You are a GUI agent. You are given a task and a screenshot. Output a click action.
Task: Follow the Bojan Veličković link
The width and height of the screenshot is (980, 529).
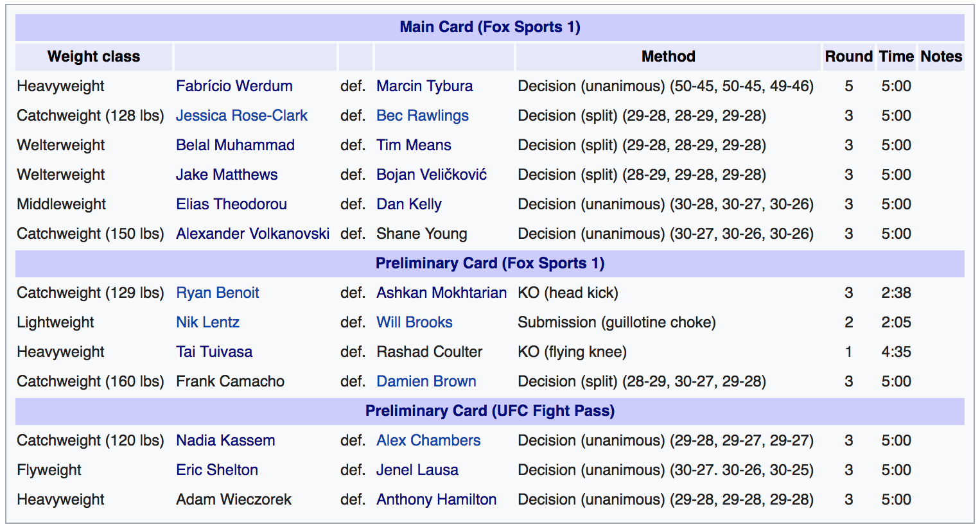(432, 175)
